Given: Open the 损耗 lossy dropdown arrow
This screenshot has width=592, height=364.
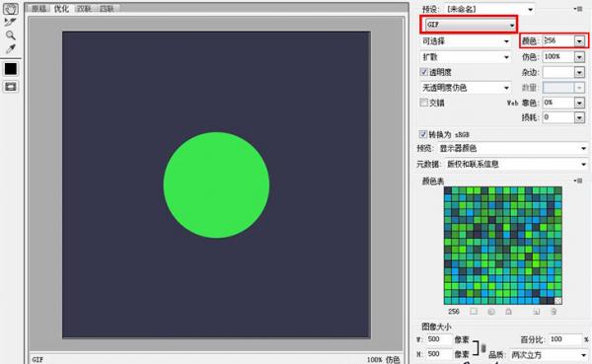Looking at the screenshot, I should tap(579, 117).
